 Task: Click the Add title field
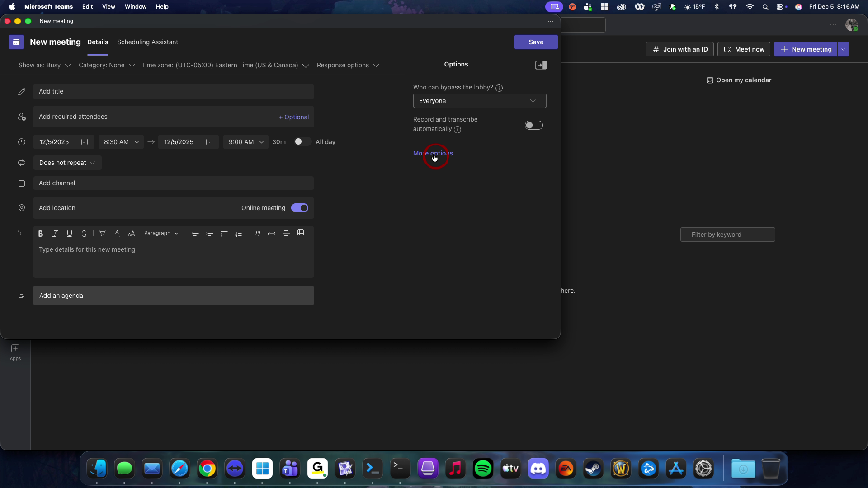coord(174,92)
